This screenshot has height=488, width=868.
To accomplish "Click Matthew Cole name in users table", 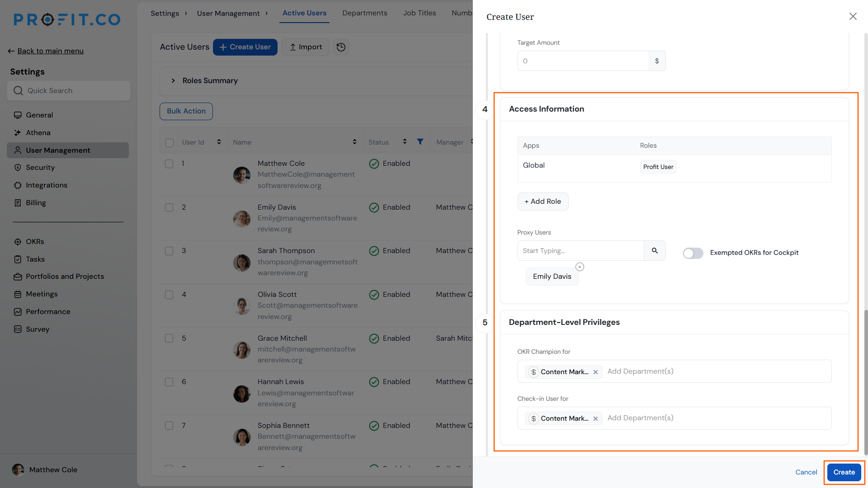I will [x=281, y=164].
